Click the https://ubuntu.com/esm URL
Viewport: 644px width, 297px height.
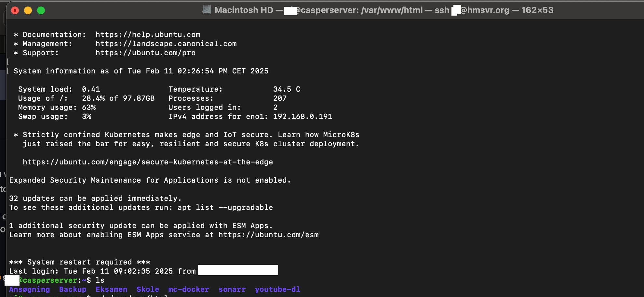(x=269, y=235)
